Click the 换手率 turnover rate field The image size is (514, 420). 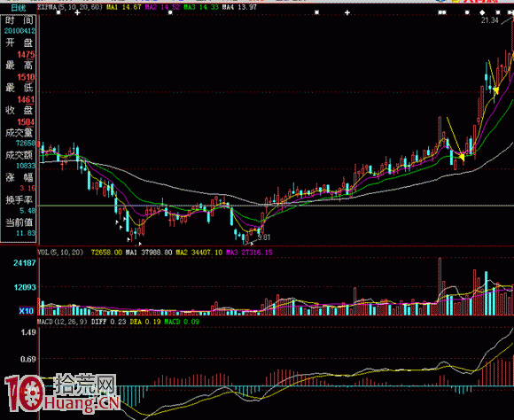[19, 200]
